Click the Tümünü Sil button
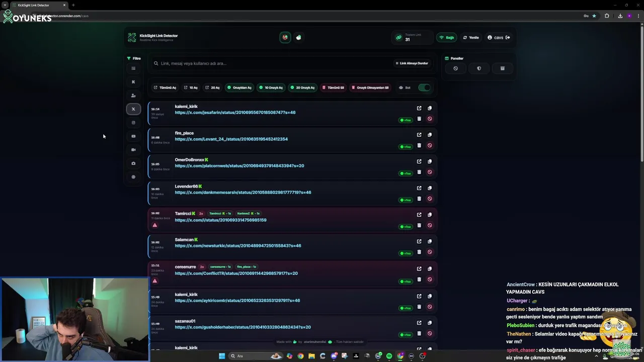The width and height of the screenshot is (644, 362). [x=334, y=87]
